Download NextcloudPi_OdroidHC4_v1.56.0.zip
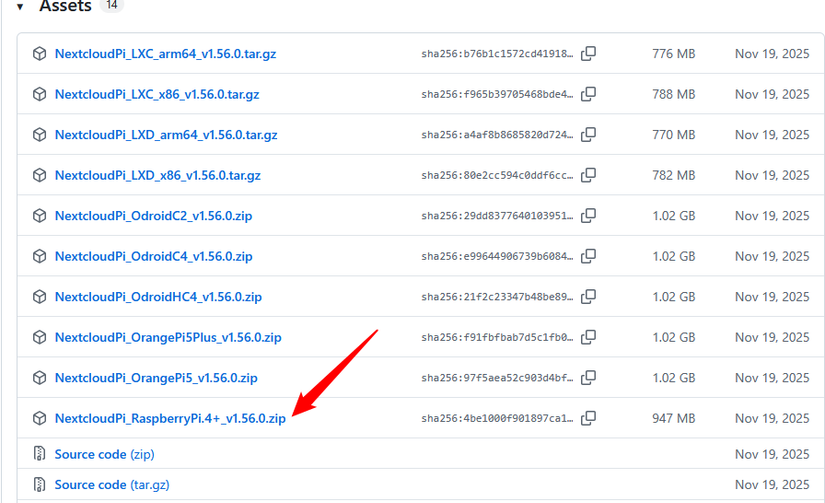The width and height of the screenshot is (825, 503). (158, 297)
